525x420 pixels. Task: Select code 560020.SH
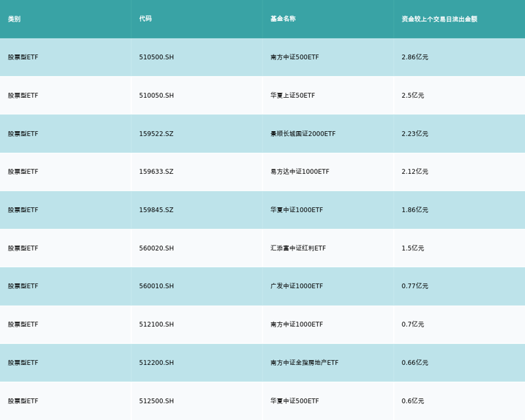[156, 248]
